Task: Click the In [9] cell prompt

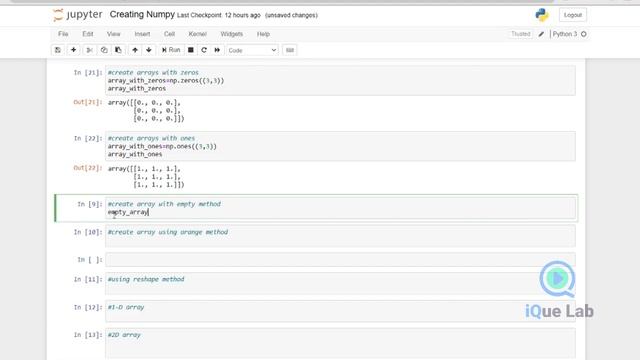Action: [89, 204]
